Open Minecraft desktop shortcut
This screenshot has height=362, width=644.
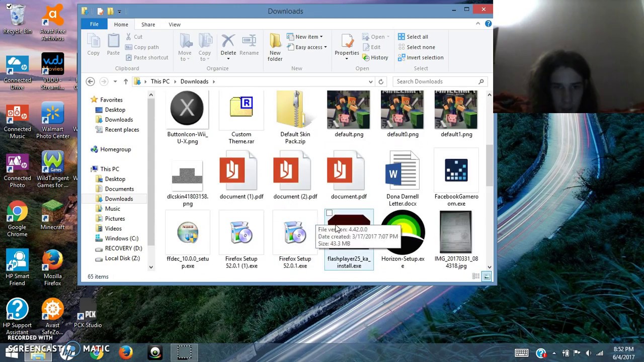pos(53,215)
